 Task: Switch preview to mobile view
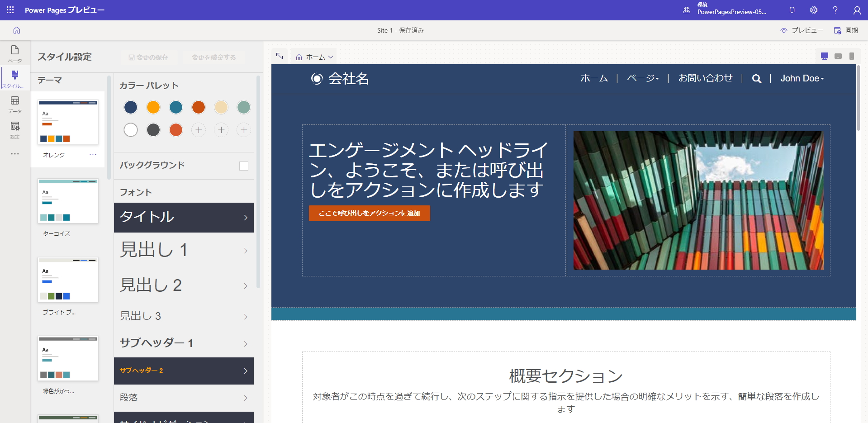851,56
